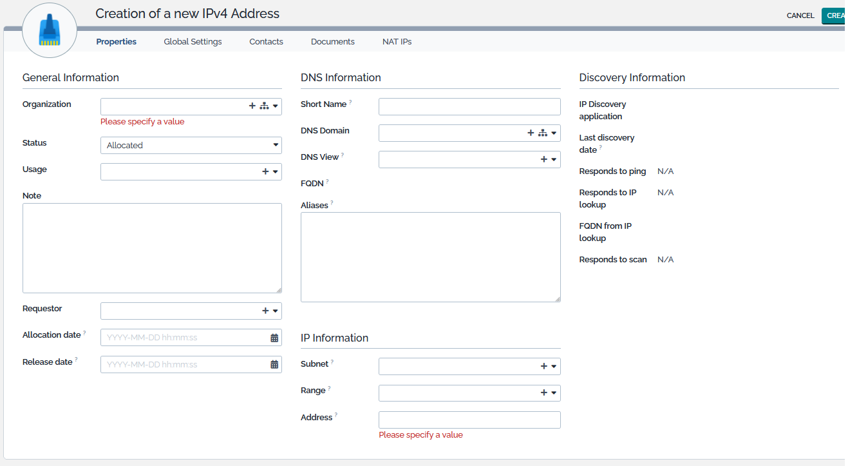This screenshot has width=868, height=466.
Task: Expand the Organization dropdown arrow
Action: [276, 106]
